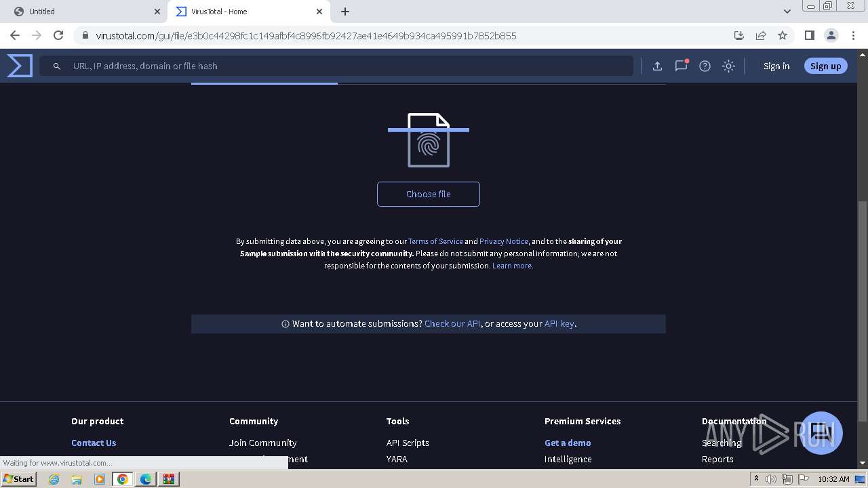Open Searching documentation link
Viewport: 868px width, 488px height.
click(x=722, y=443)
